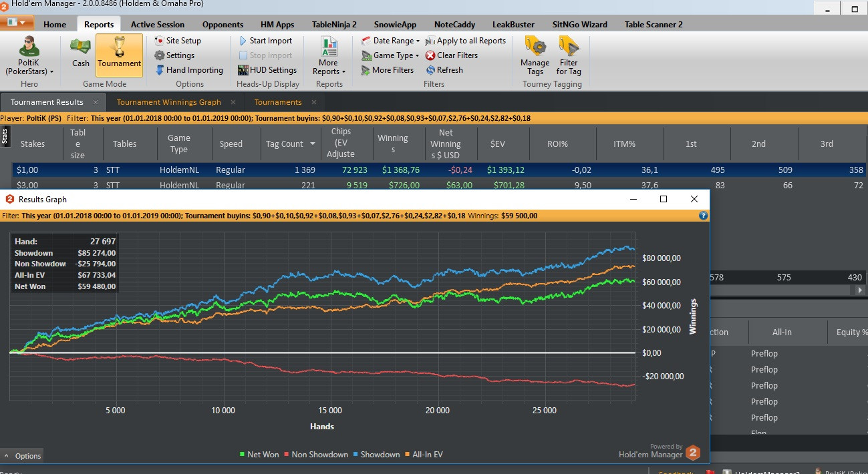Open Site Setup options
The image size is (868, 474).
click(178, 41)
